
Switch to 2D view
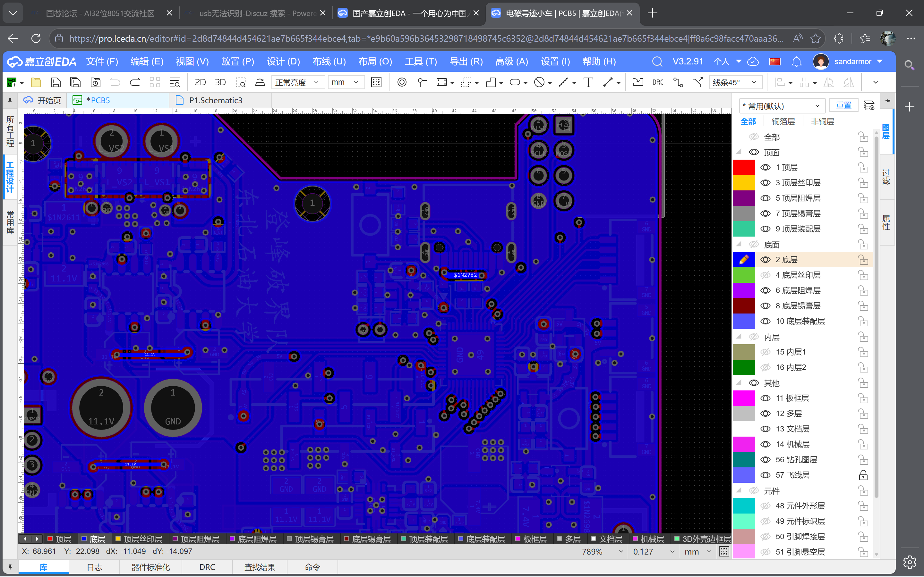coord(200,82)
